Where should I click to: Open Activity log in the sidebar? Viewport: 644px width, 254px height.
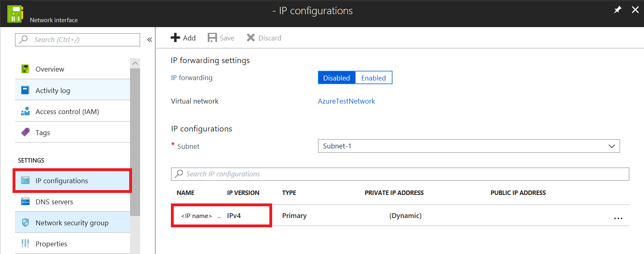coord(53,91)
